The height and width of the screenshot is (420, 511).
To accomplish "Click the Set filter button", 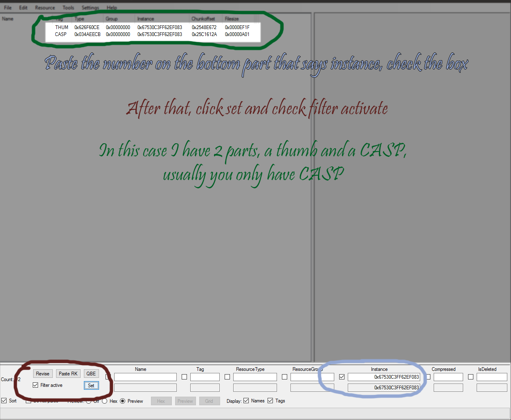I will pos(91,386).
